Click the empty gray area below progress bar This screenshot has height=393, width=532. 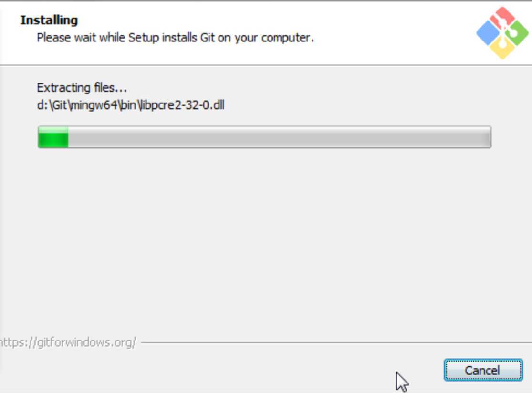coord(265,238)
